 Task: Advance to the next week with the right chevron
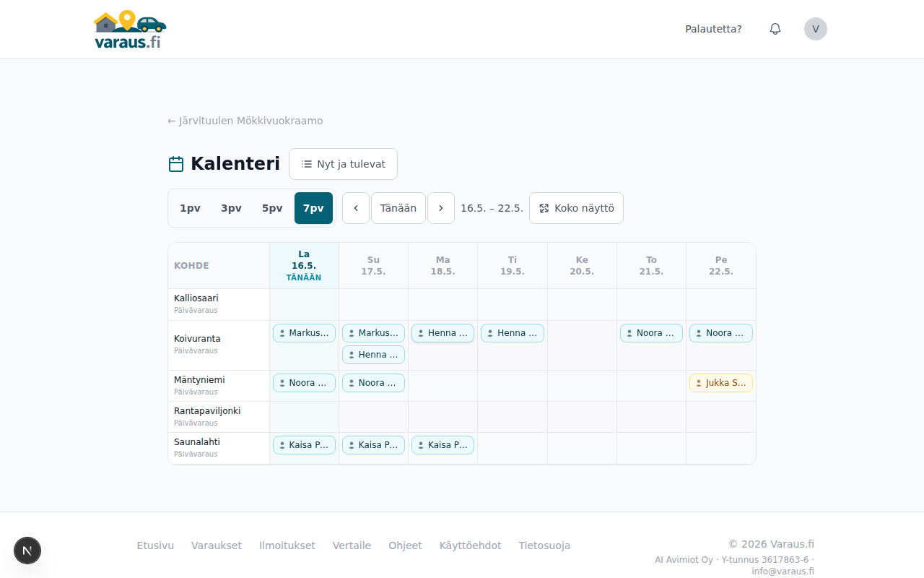(x=441, y=208)
